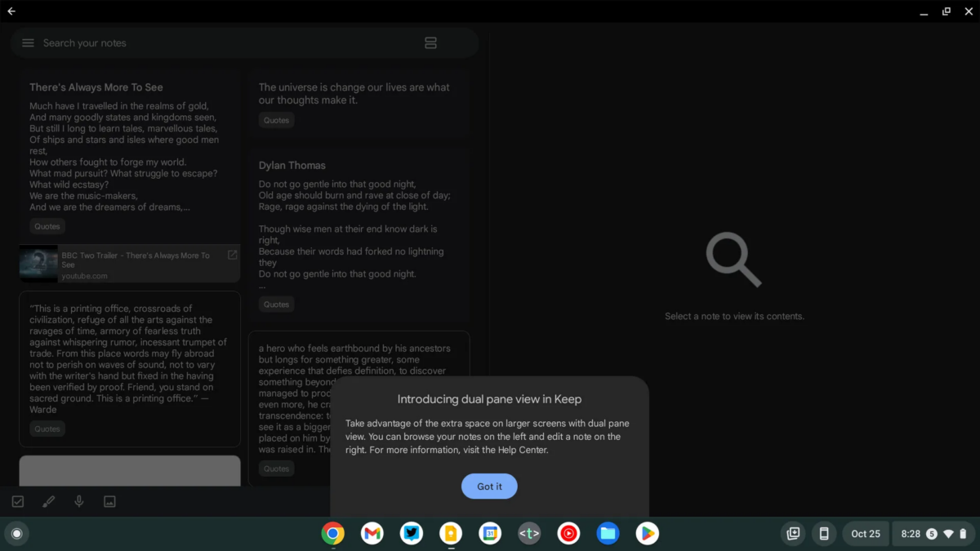Image resolution: width=980 pixels, height=551 pixels.
Task: Open the app launcher in the shelf
Action: coord(16,533)
